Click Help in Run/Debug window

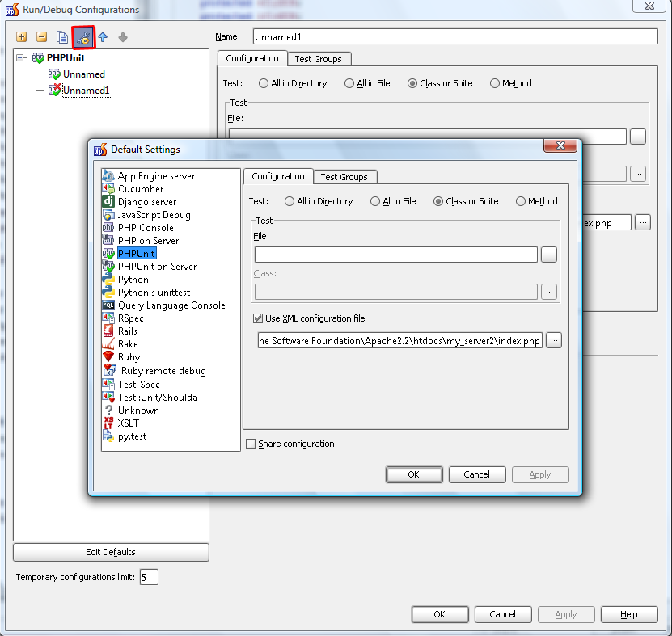click(629, 614)
